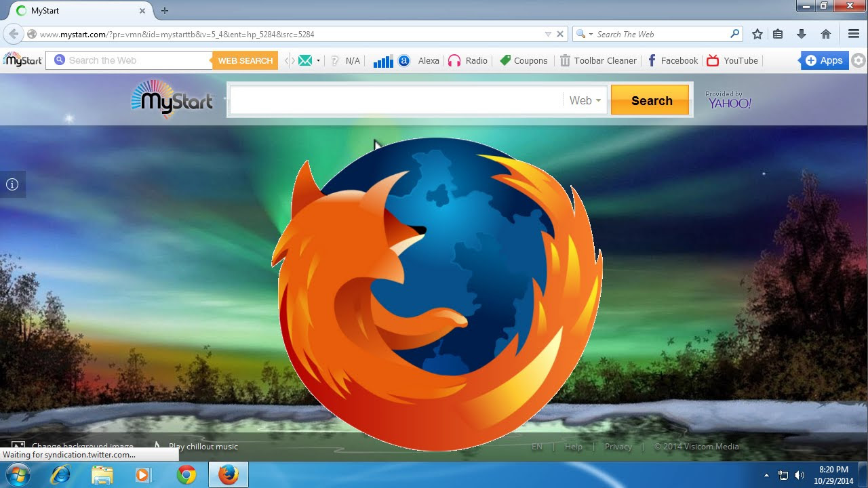Click the MyStart toolbar logo

point(22,60)
